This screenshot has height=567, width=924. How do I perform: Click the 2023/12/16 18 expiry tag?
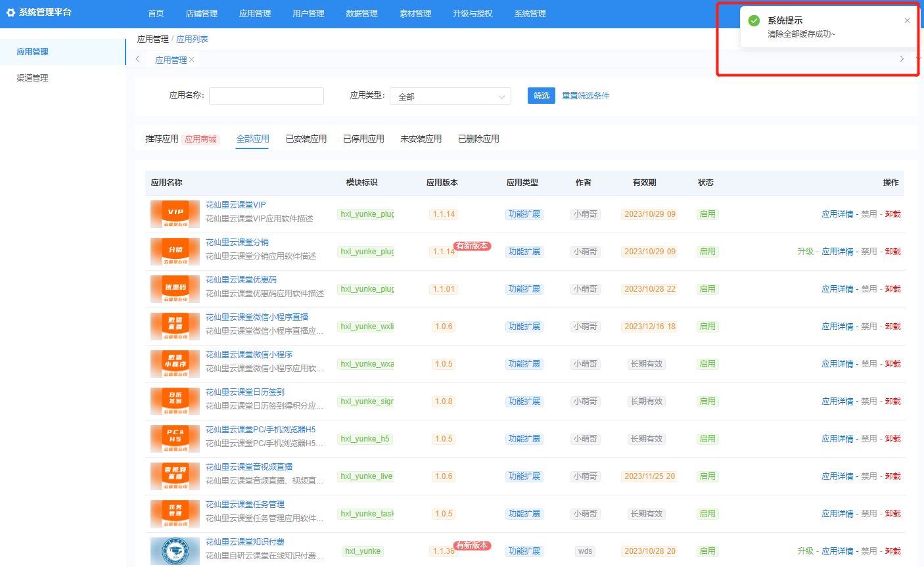649,327
